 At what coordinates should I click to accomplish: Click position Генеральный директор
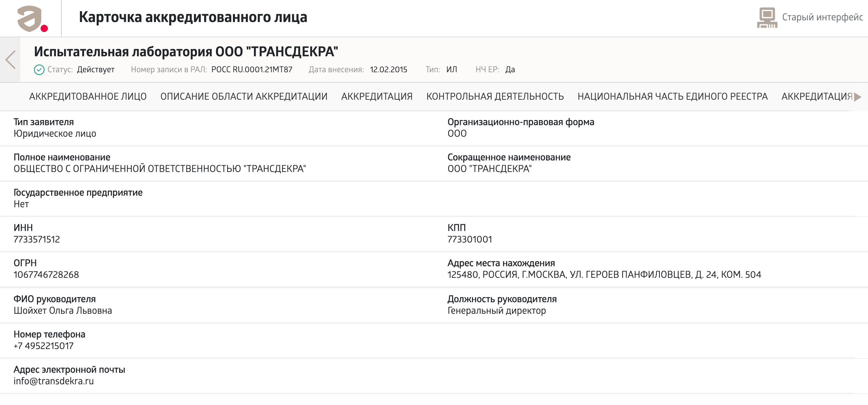point(497,311)
